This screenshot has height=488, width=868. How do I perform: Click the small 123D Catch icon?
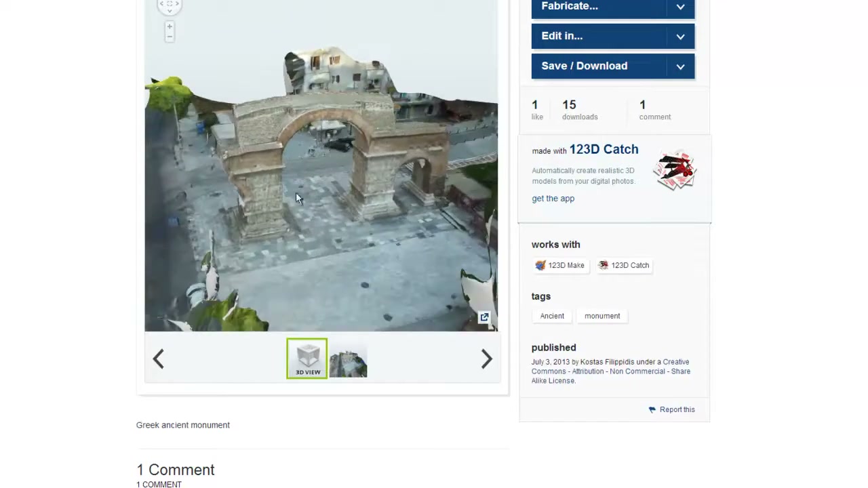pos(604,266)
